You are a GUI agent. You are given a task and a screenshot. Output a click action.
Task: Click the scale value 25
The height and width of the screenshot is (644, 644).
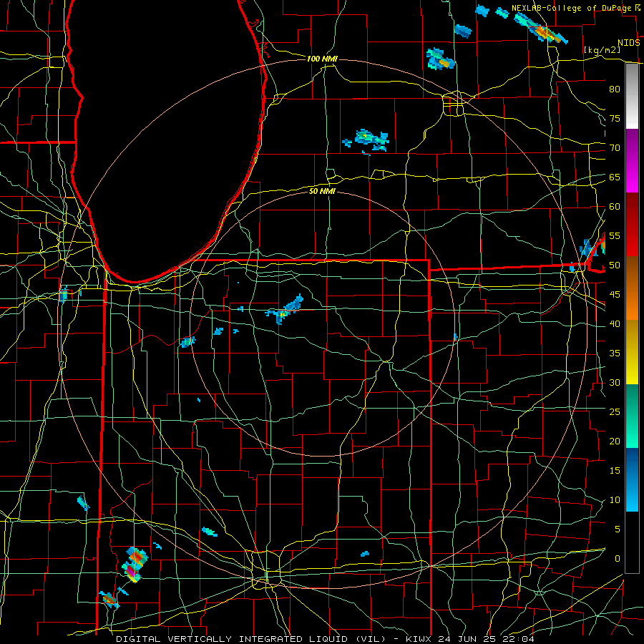[615, 412]
